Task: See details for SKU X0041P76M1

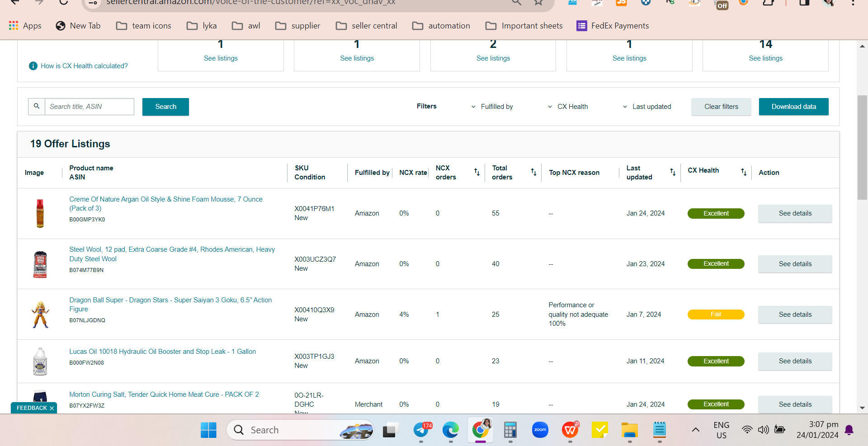Action: pos(795,213)
